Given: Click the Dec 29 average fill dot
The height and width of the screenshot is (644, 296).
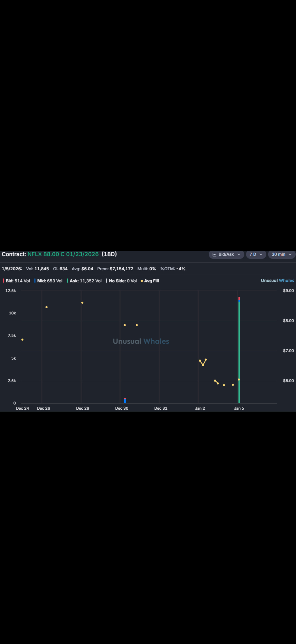Looking at the screenshot, I should (82, 303).
